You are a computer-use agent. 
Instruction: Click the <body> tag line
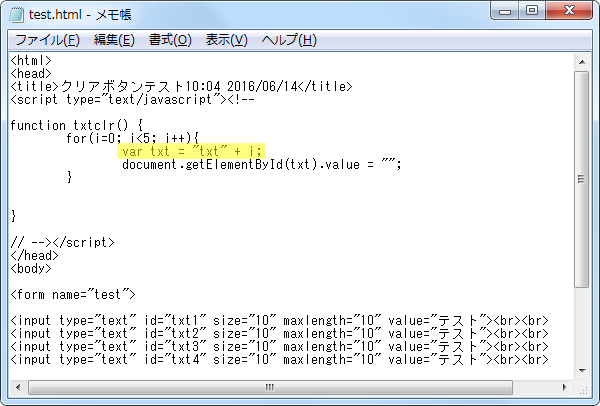pyautogui.click(x=31, y=269)
